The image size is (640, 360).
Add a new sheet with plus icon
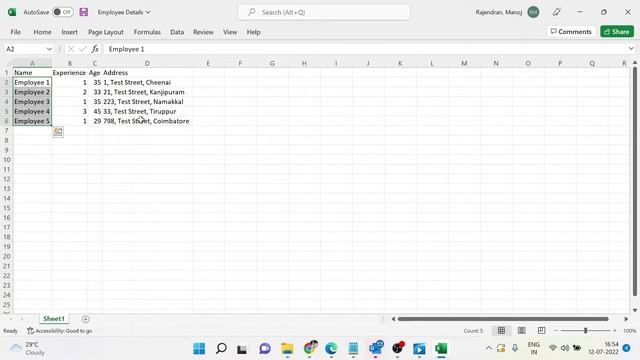click(x=85, y=319)
